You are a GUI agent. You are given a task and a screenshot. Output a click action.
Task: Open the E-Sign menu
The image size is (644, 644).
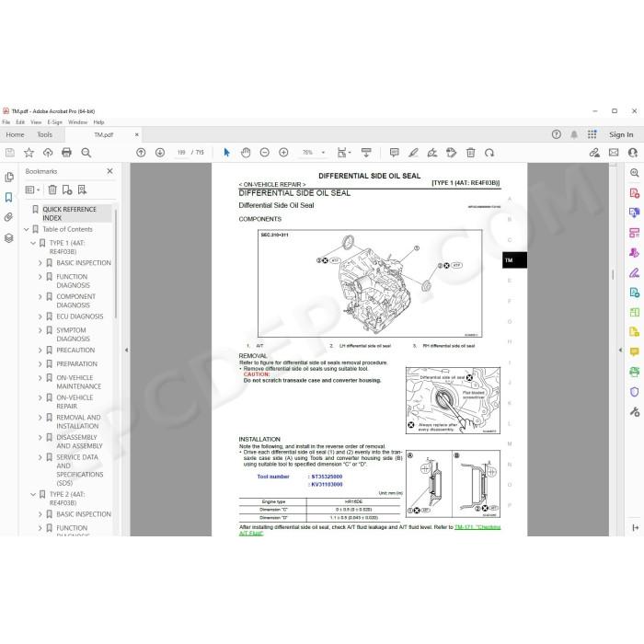click(54, 122)
